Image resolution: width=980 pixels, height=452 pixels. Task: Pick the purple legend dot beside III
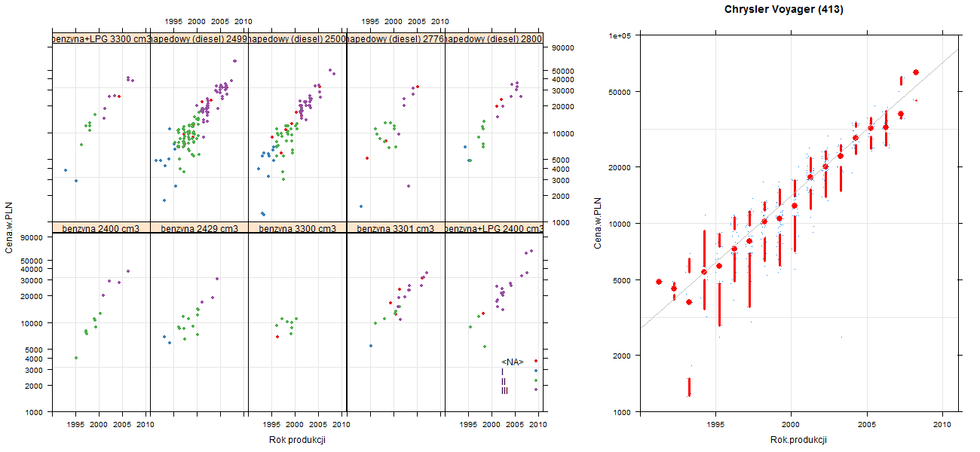click(x=535, y=389)
